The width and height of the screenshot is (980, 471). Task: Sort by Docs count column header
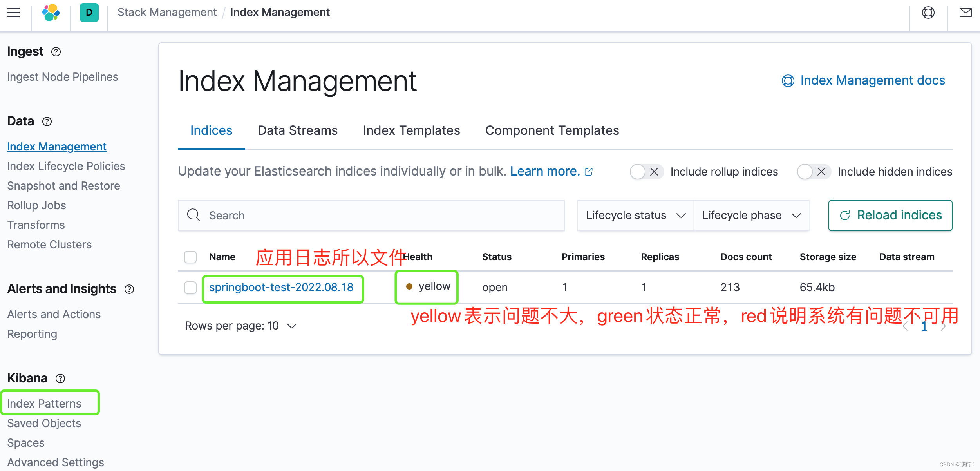(x=746, y=257)
